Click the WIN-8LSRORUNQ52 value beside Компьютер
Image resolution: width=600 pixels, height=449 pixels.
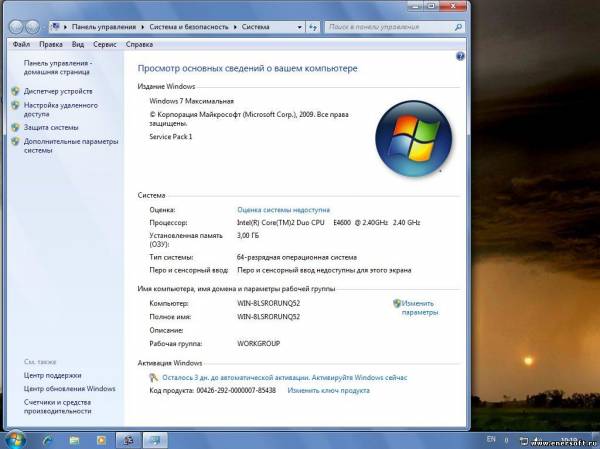268,304
